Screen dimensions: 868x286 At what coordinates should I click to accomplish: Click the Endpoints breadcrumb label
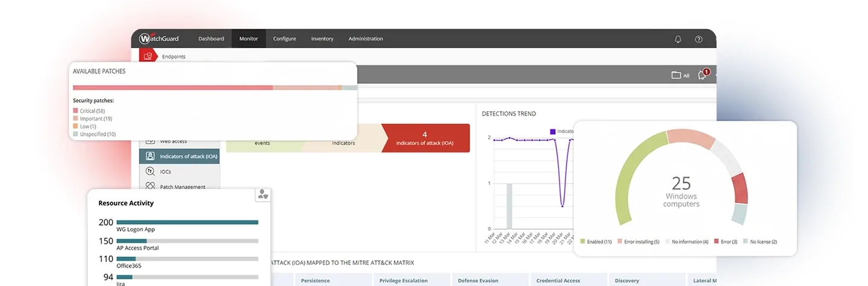pyautogui.click(x=174, y=57)
